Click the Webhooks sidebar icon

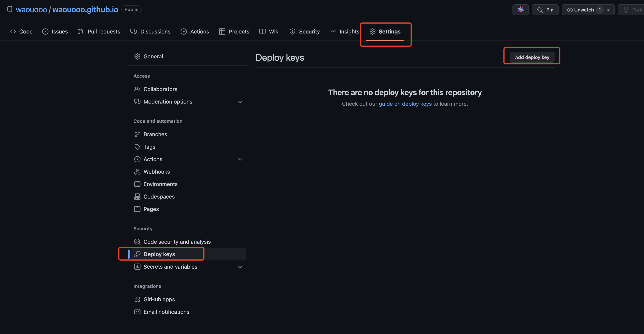coord(137,172)
